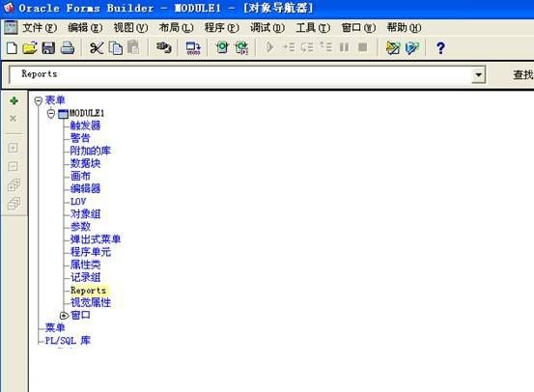Image resolution: width=534 pixels, height=392 pixels.
Task: Click the debug Go play icon
Action: point(270,47)
